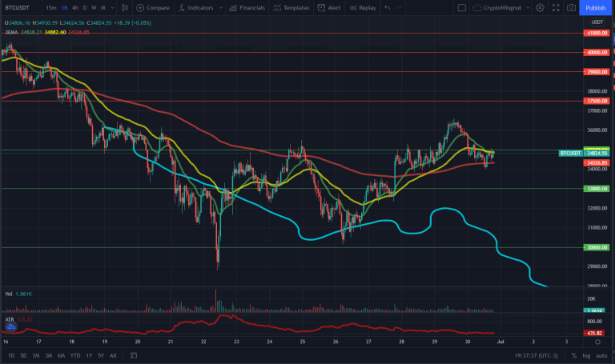This screenshot has width=615, height=364.
Task: Click the redo arrow icon
Action: click(399, 7)
